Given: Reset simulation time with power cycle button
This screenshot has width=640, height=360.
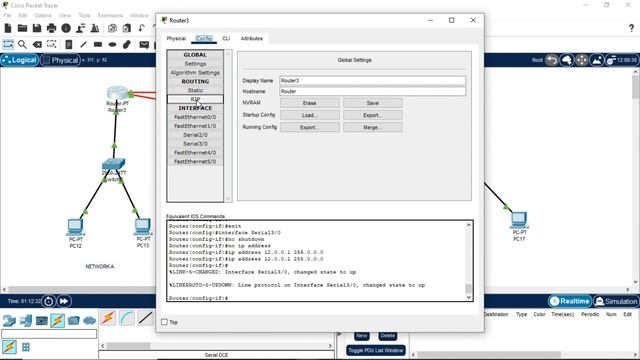Looking at the screenshot, I should [49, 301].
